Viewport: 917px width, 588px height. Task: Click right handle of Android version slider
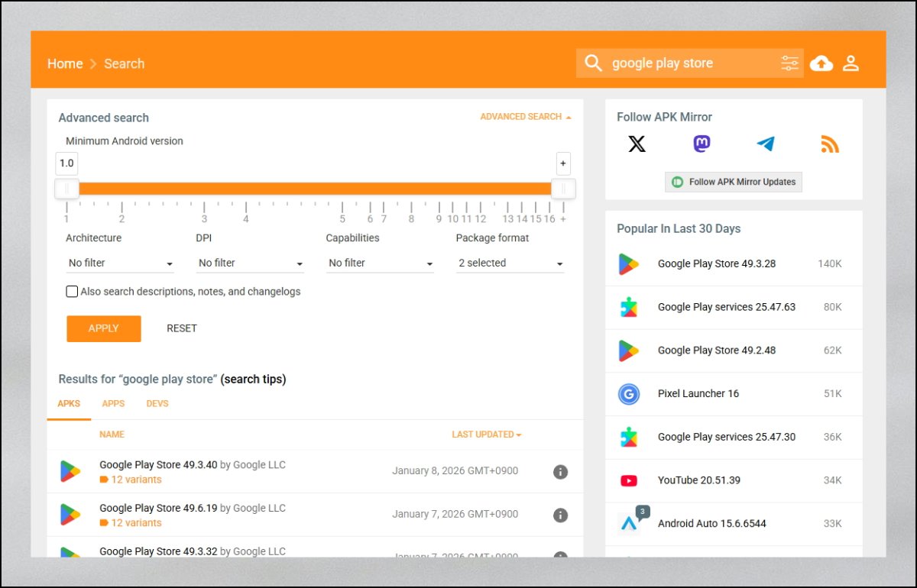click(563, 189)
